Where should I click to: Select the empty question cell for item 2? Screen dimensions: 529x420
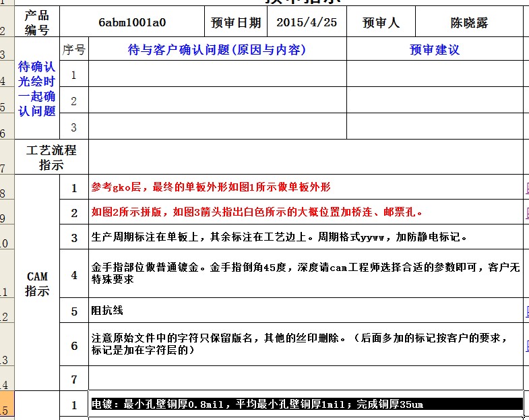(218, 100)
